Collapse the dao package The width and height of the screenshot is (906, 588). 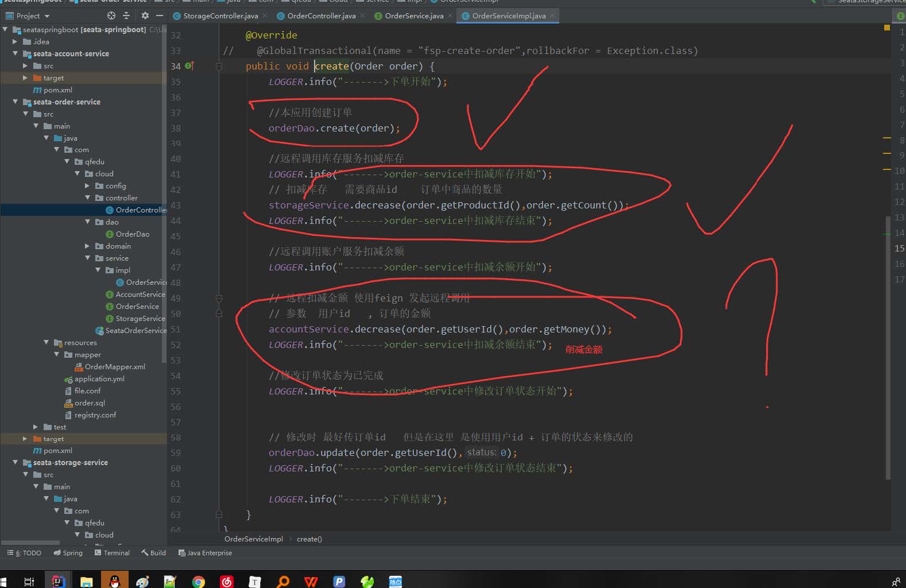[87, 222]
